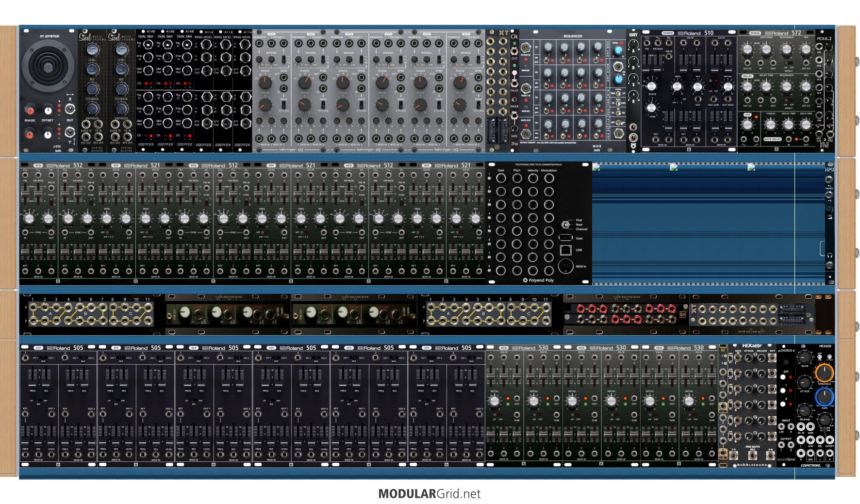Click the S knob on ENVY module
This screenshot has width=860, height=504.
point(633,78)
